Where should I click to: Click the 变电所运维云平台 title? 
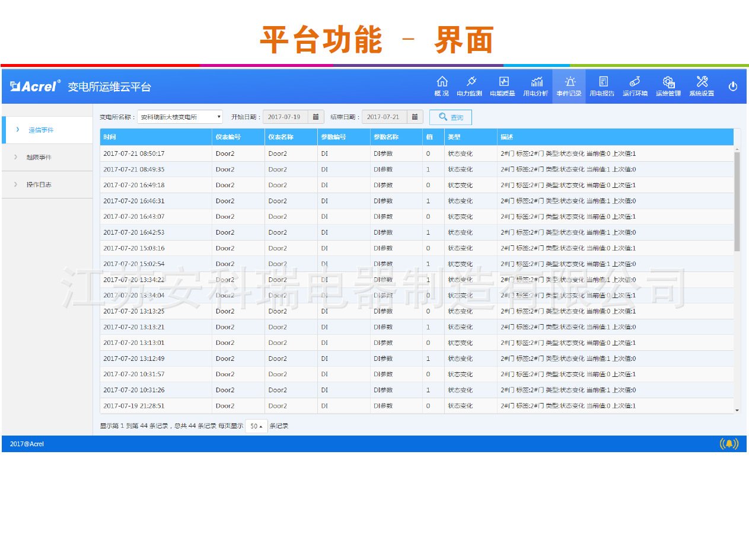pos(109,87)
